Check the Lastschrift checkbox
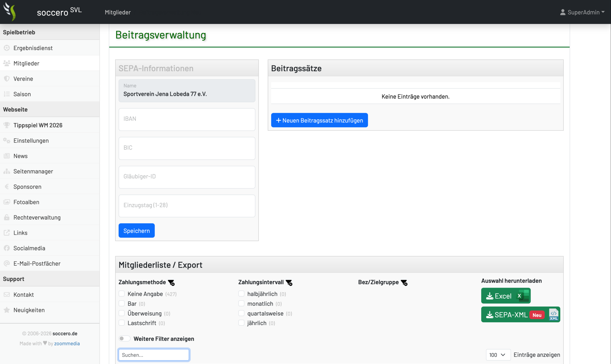611x364 pixels. (x=122, y=323)
